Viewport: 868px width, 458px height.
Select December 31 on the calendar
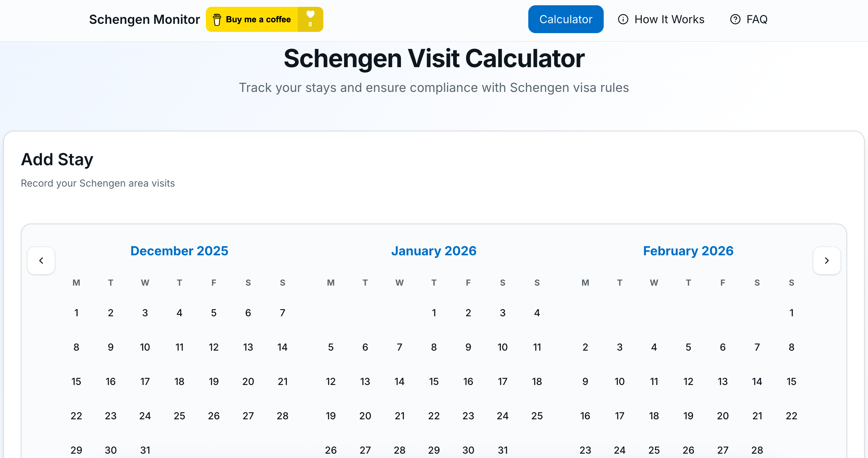[145, 450]
